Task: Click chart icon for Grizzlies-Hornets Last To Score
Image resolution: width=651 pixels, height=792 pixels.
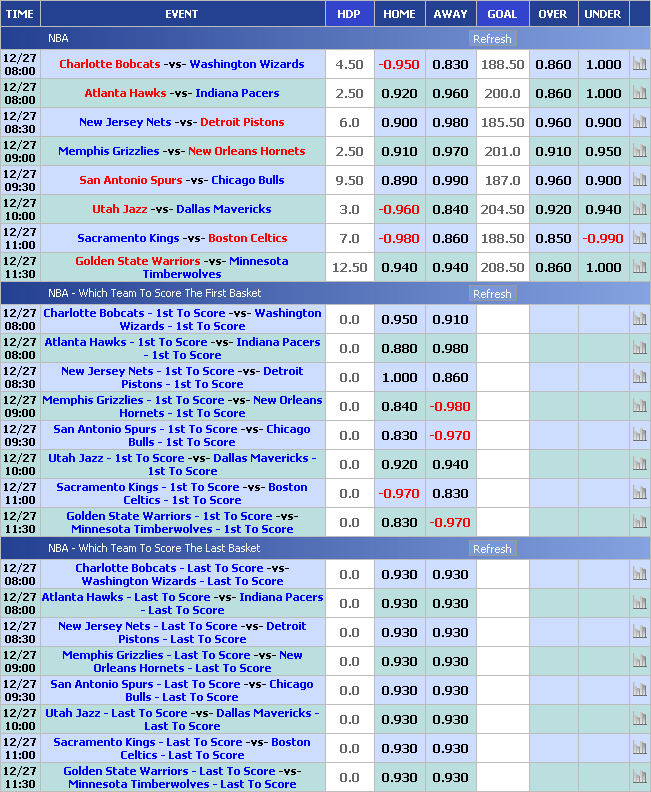Action: pos(639,662)
